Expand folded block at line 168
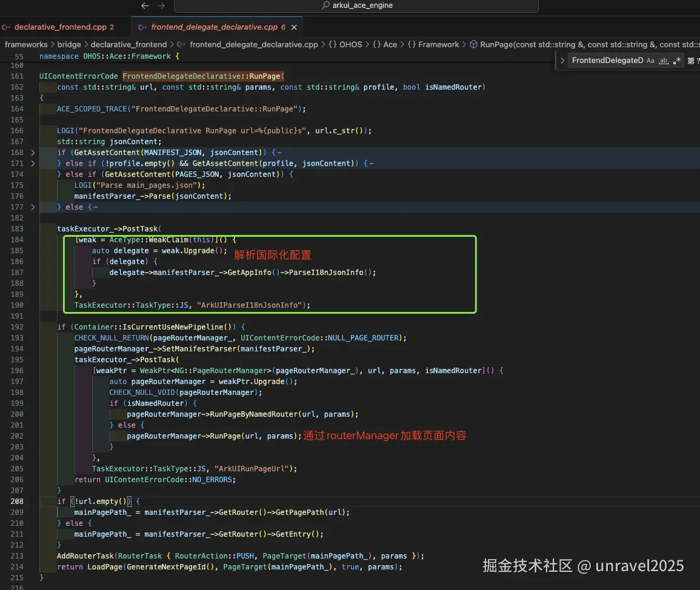 (33, 153)
